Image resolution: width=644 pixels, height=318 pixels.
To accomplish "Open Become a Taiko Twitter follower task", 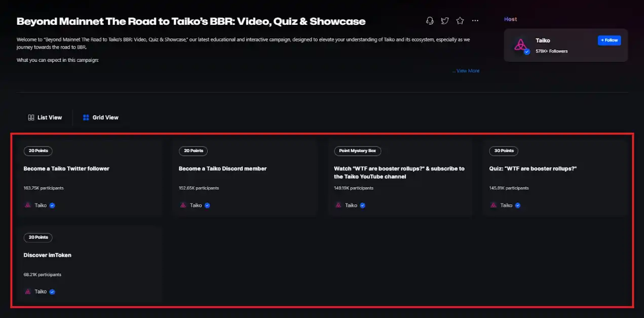I will click(x=66, y=169).
